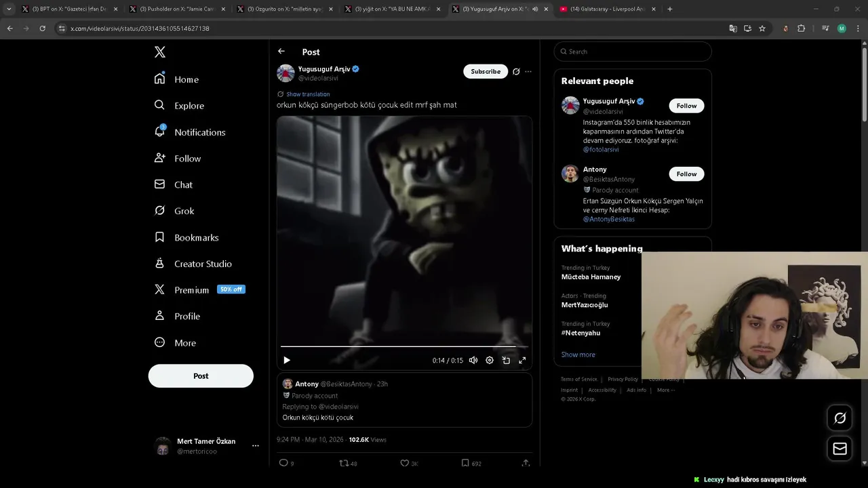Open the trending topic MertYazıcıoğlu
The height and width of the screenshot is (488, 868).
coord(585,305)
